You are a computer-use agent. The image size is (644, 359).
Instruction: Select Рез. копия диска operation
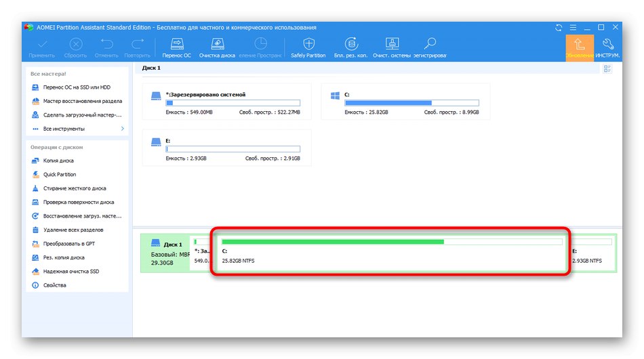58,257
